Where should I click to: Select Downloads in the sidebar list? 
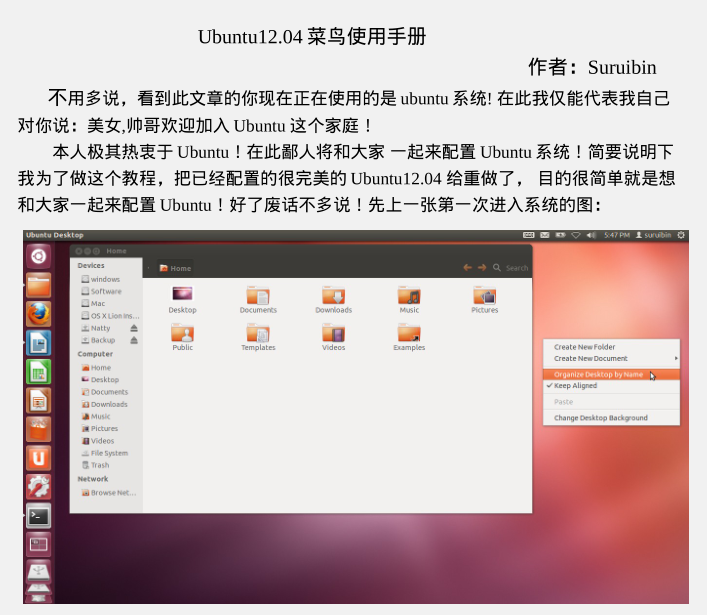106,404
